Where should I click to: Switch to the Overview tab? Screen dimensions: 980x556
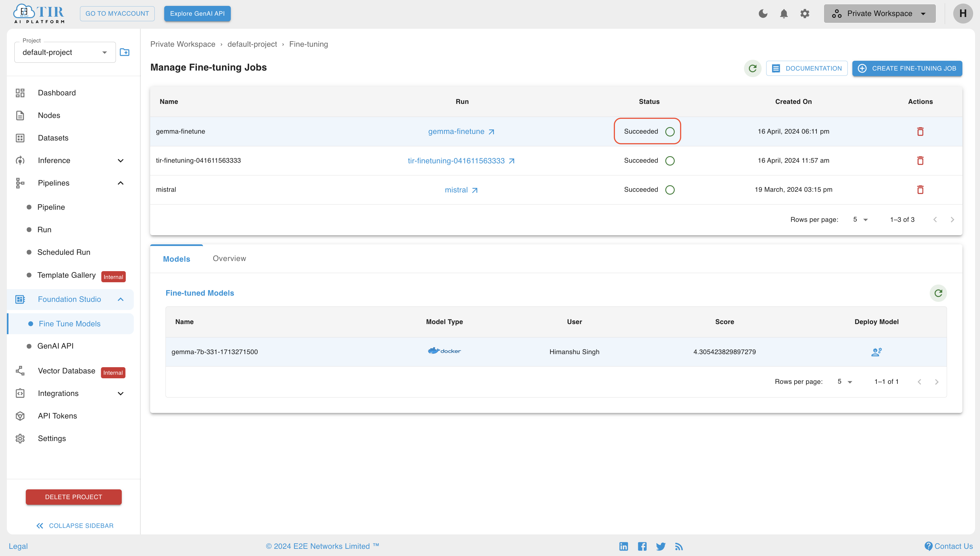pyautogui.click(x=229, y=258)
